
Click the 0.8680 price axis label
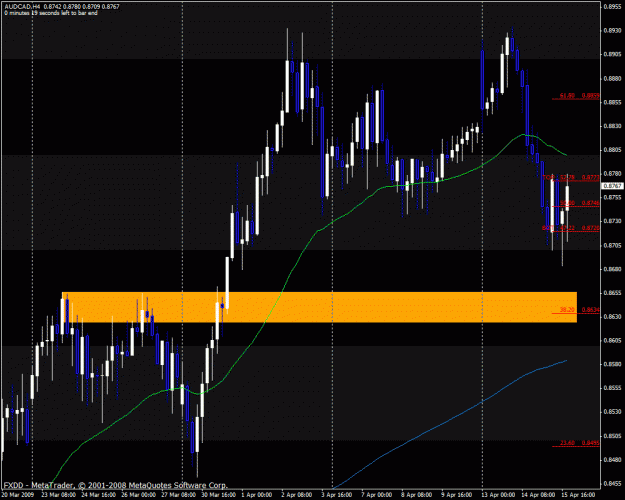[x=612, y=269]
